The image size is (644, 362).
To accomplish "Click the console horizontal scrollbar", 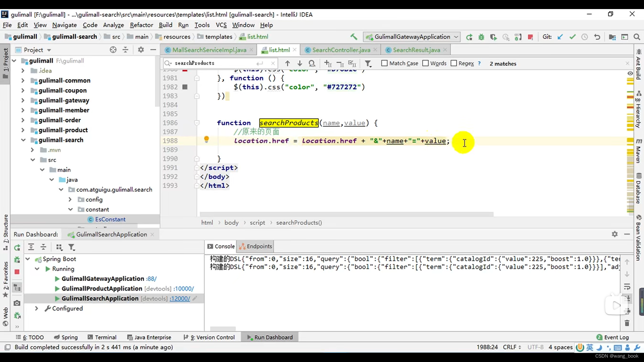I will [x=223, y=329].
